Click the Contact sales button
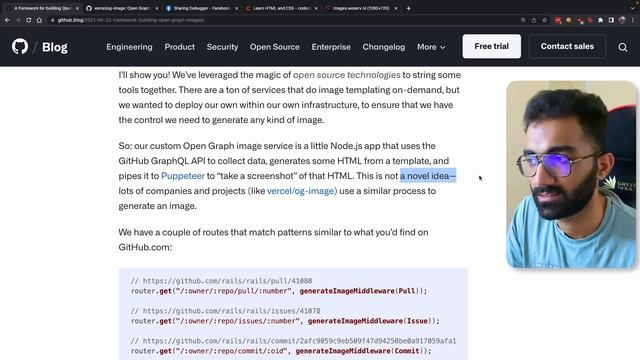 coord(567,47)
